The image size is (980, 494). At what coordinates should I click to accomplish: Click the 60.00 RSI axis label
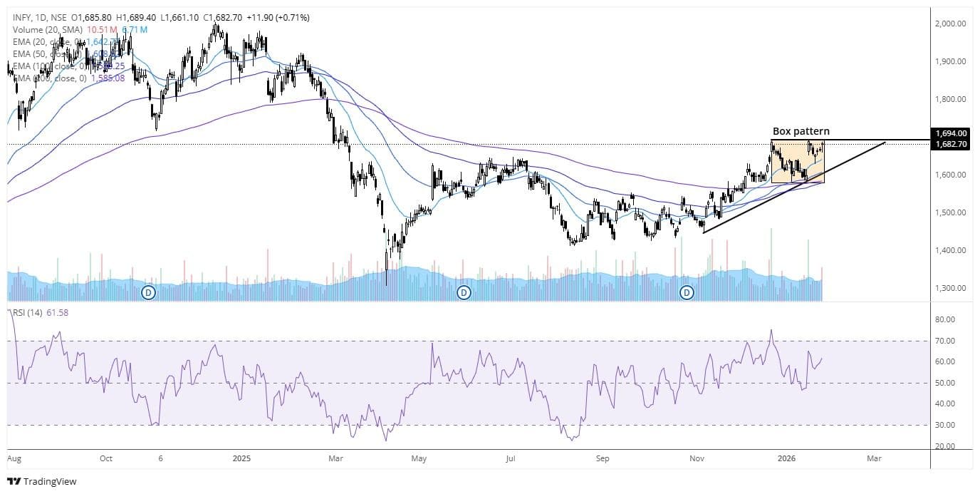[x=944, y=362]
